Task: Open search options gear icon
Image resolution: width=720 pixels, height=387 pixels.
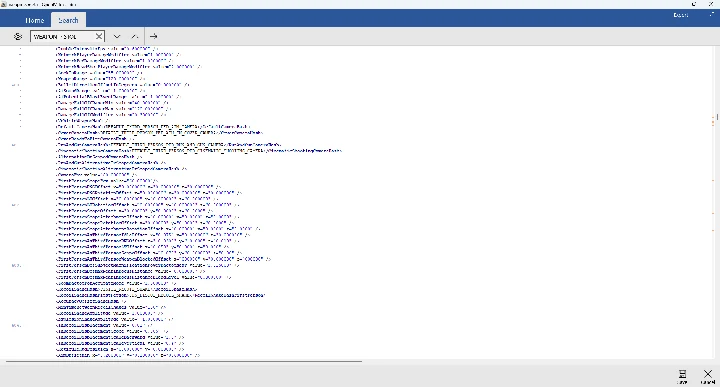Action: pyautogui.click(x=17, y=36)
